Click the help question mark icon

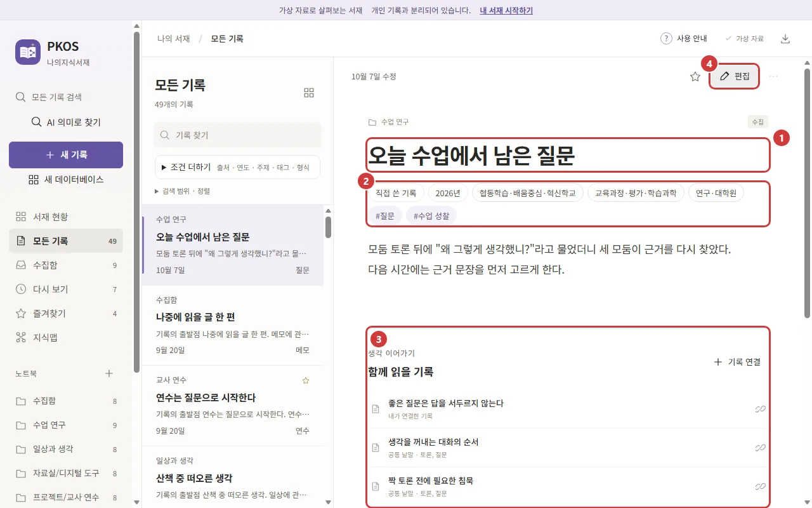coord(666,39)
